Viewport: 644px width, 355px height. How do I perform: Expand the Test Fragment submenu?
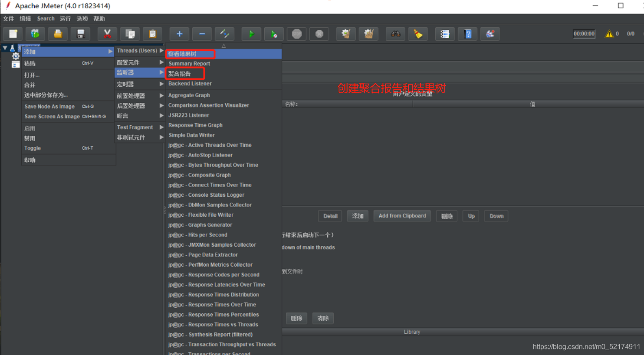[x=140, y=127]
